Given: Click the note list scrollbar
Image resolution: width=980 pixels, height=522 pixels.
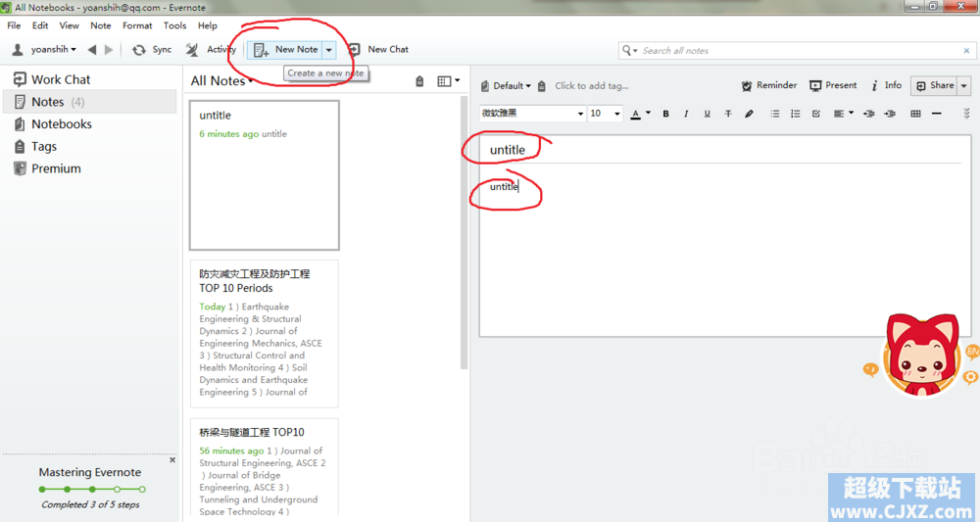Looking at the screenshot, I should click(x=464, y=232).
